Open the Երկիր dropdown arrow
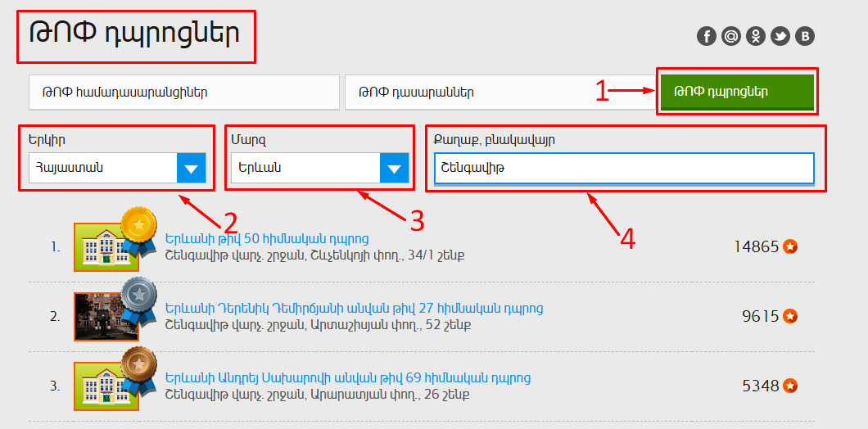The height and width of the screenshot is (429, 868). [x=192, y=168]
